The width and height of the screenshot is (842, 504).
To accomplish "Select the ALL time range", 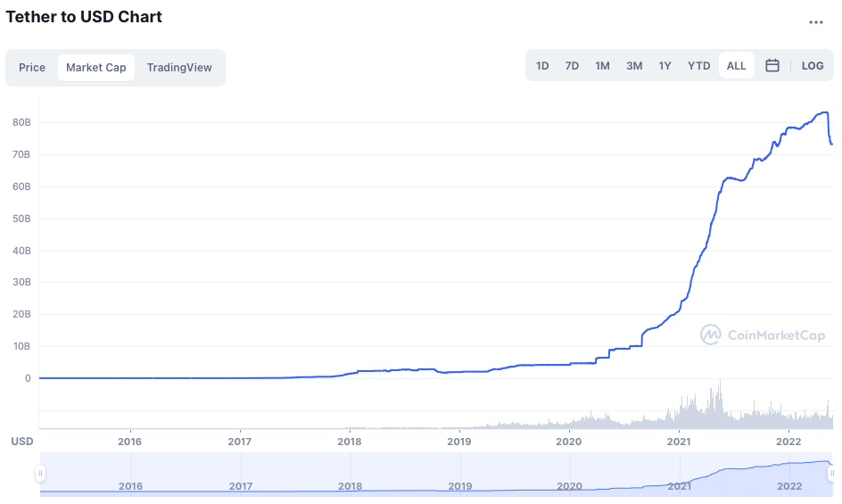I will click(x=736, y=65).
